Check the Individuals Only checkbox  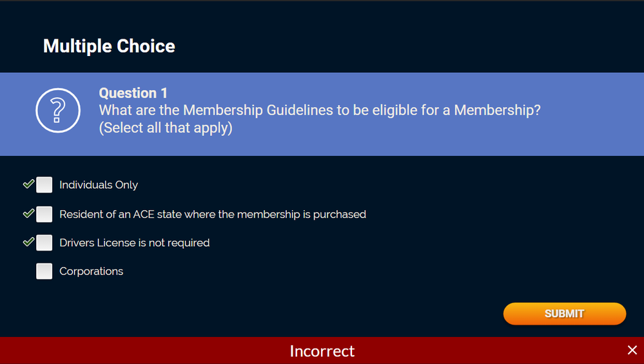pos(44,185)
